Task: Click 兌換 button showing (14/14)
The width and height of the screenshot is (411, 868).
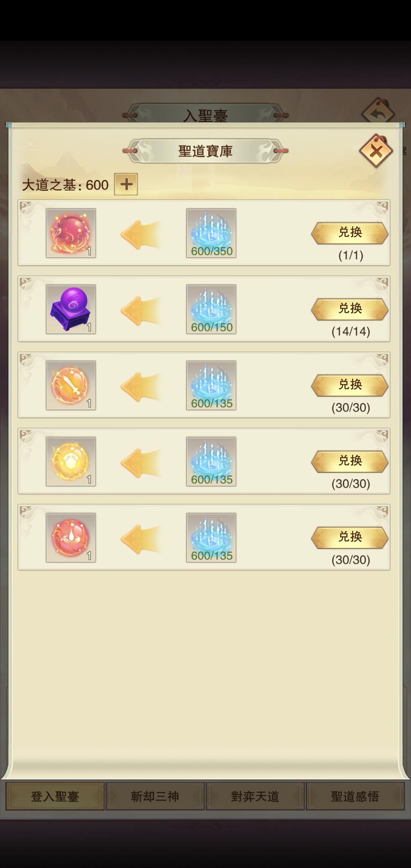Action: point(350,309)
